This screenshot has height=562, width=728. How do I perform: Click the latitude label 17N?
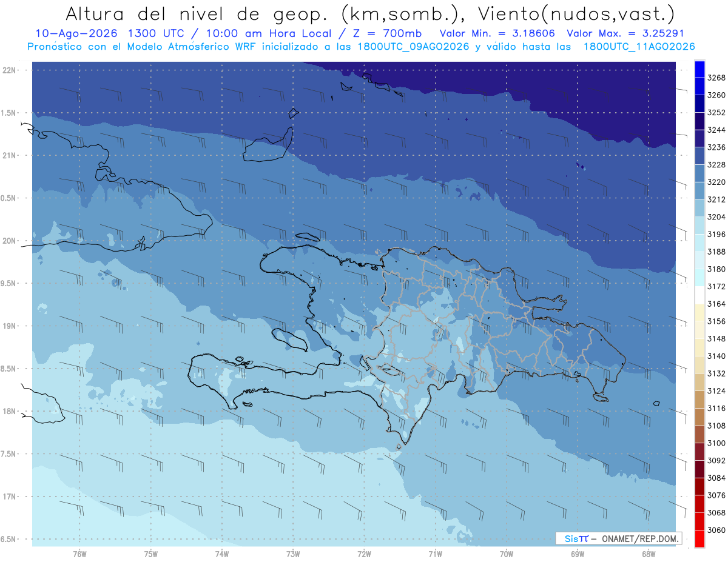[x=9, y=497]
